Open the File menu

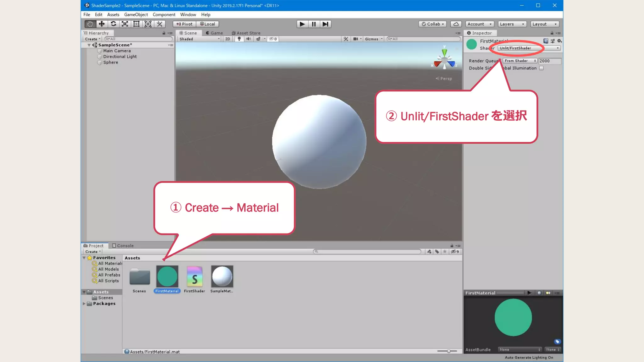click(x=87, y=14)
